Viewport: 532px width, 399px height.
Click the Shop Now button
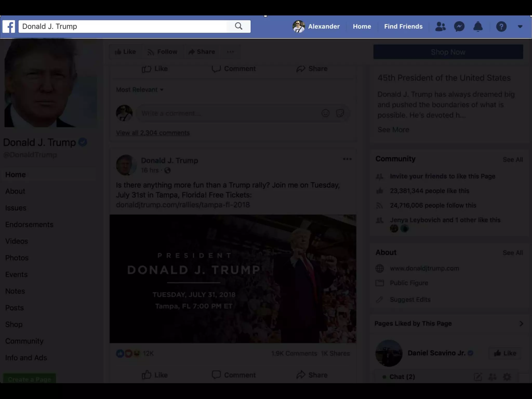pyautogui.click(x=448, y=52)
